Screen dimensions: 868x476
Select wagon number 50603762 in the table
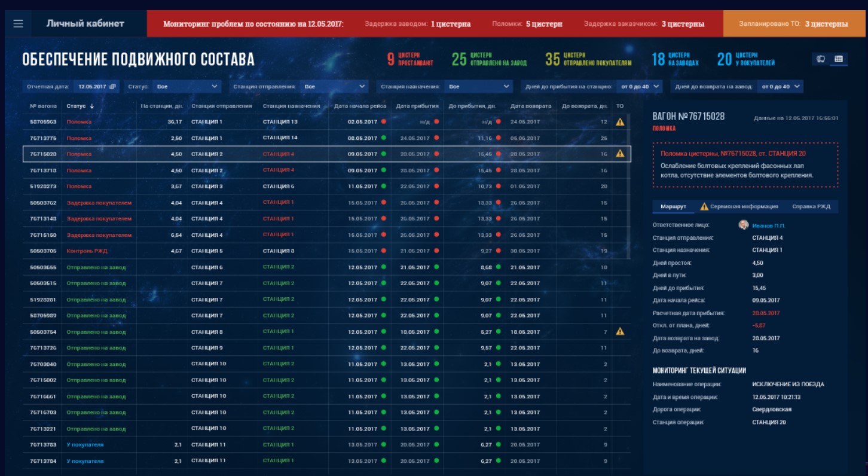[x=43, y=203]
